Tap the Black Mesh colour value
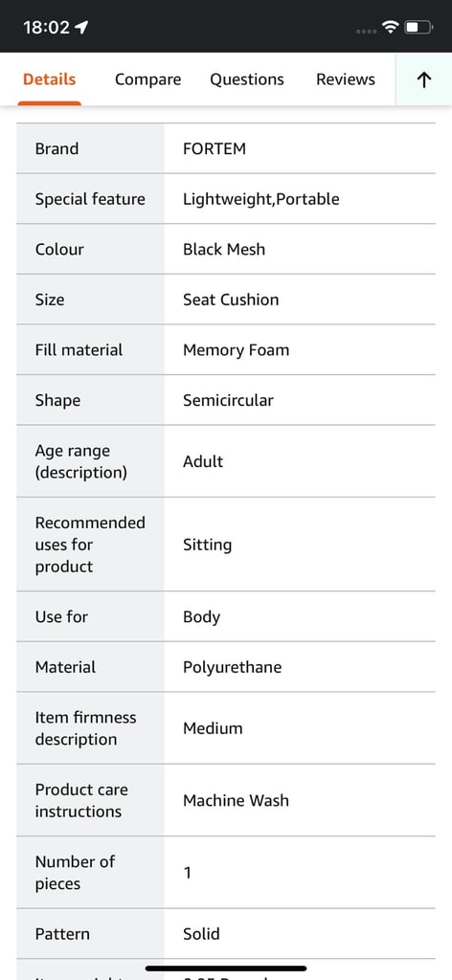This screenshot has height=980, width=452. coord(224,250)
